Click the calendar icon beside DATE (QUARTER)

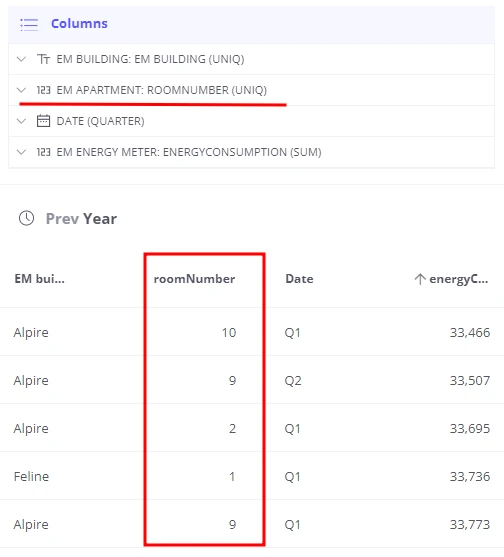tap(43, 121)
